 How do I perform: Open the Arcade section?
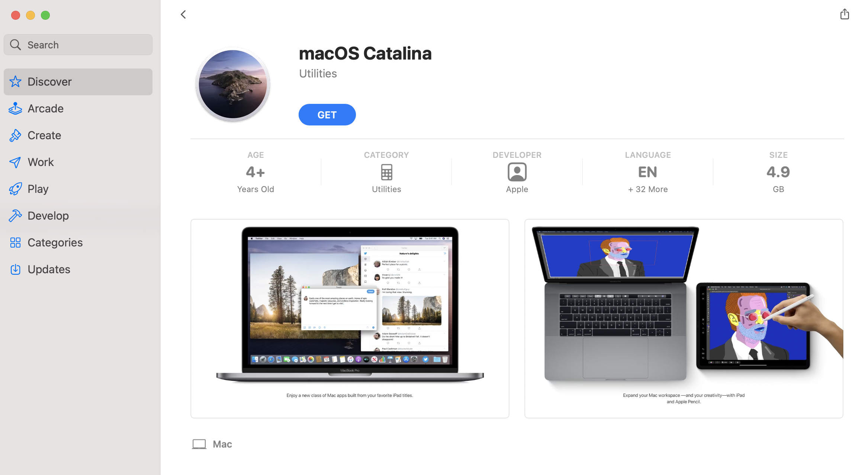(78, 108)
